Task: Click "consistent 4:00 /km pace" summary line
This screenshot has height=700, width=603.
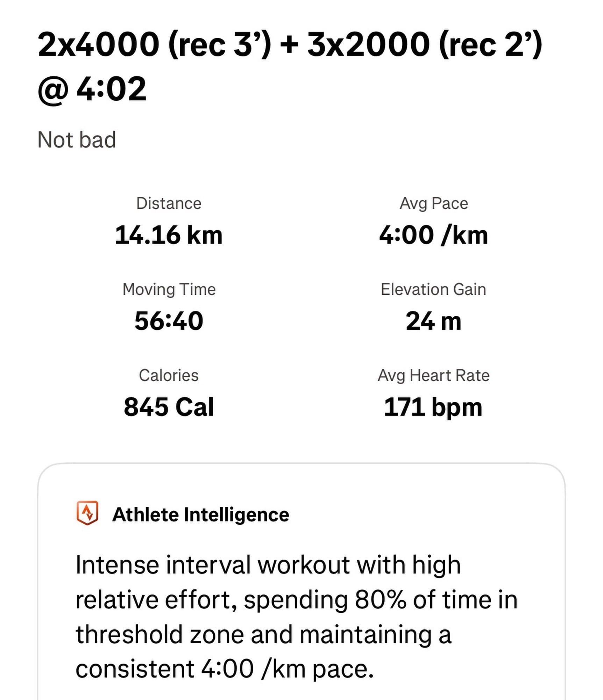Action: point(225,669)
